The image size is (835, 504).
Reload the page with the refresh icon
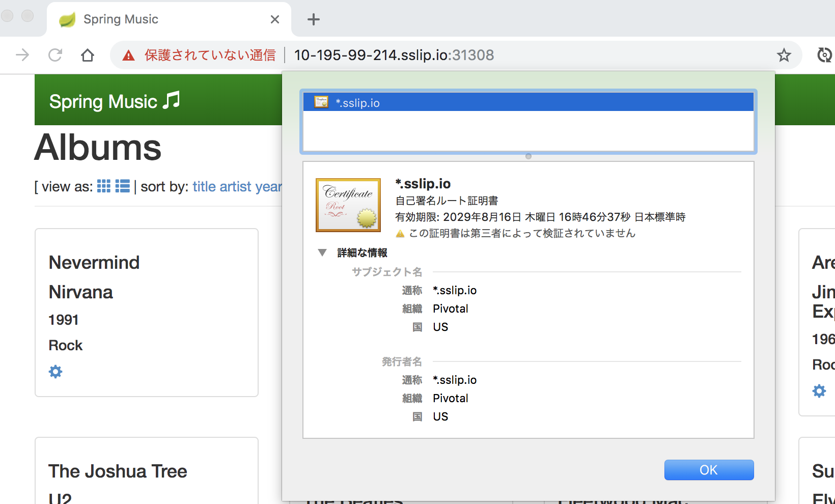coord(55,55)
